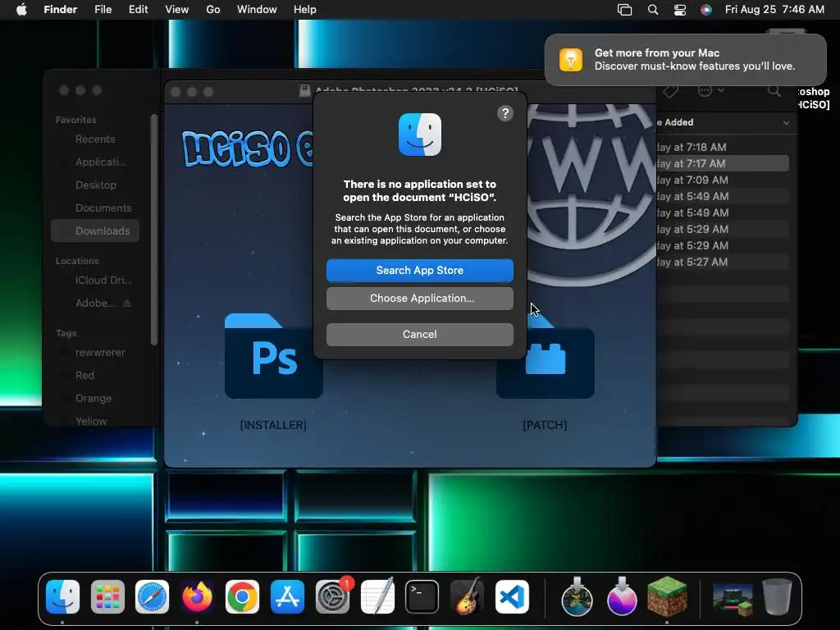Select Downloads in Finder sidebar
840x630 pixels.
(x=95, y=231)
